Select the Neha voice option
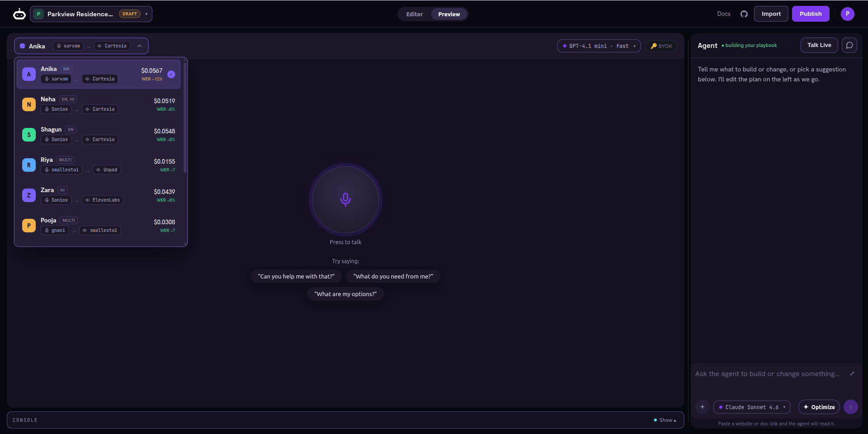The height and width of the screenshot is (434, 868). click(99, 104)
